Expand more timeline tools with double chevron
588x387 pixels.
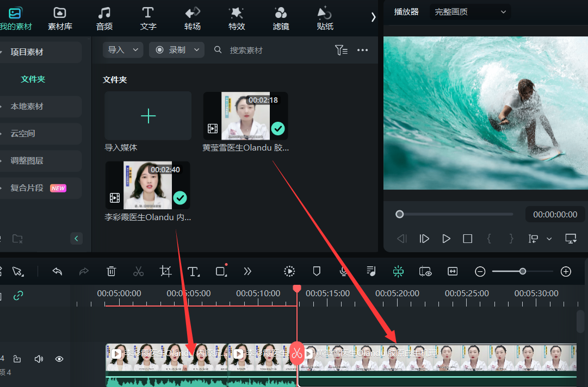[247, 271]
